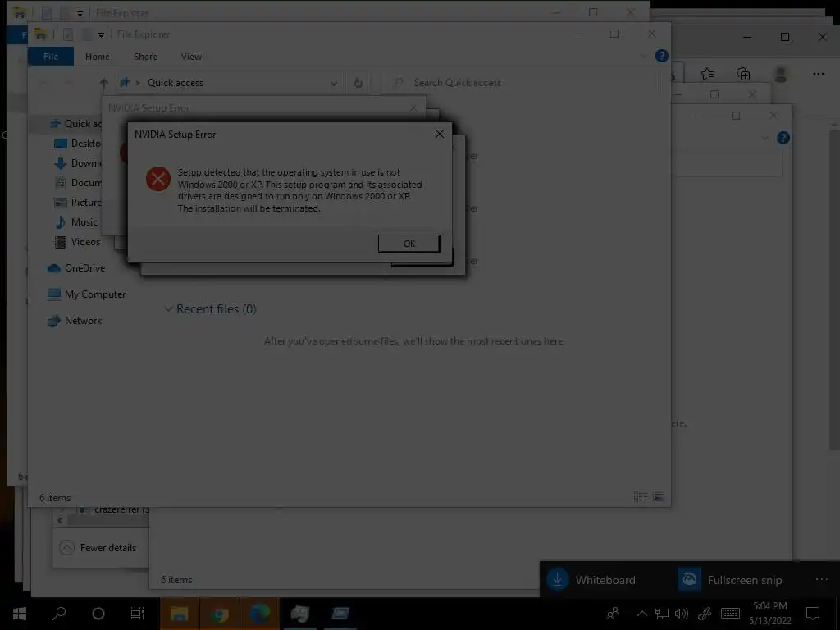840x630 pixels.
Task: Select Videos in the navigation pane
Action: pyautogui.click(x=85, y=242)
